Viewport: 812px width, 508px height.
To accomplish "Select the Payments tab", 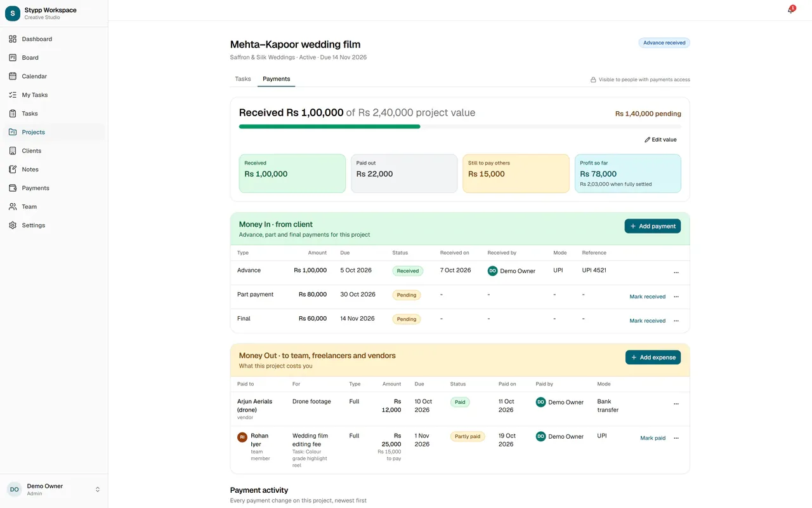I will 277,79.
